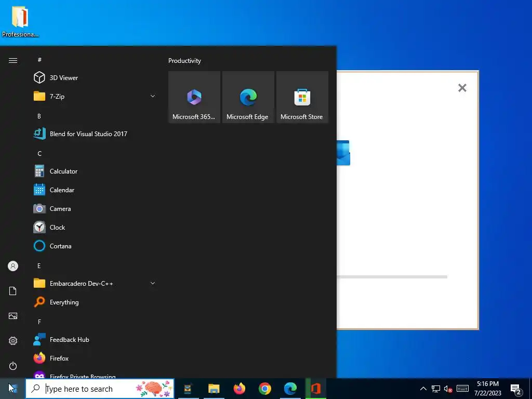Open File Explorer from the taskbar

tap(214, 389)
